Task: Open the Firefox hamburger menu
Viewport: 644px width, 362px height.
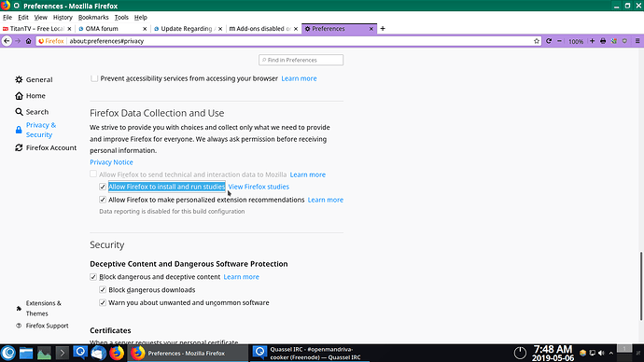Action: pyautogui.click(x=637, y=41)
